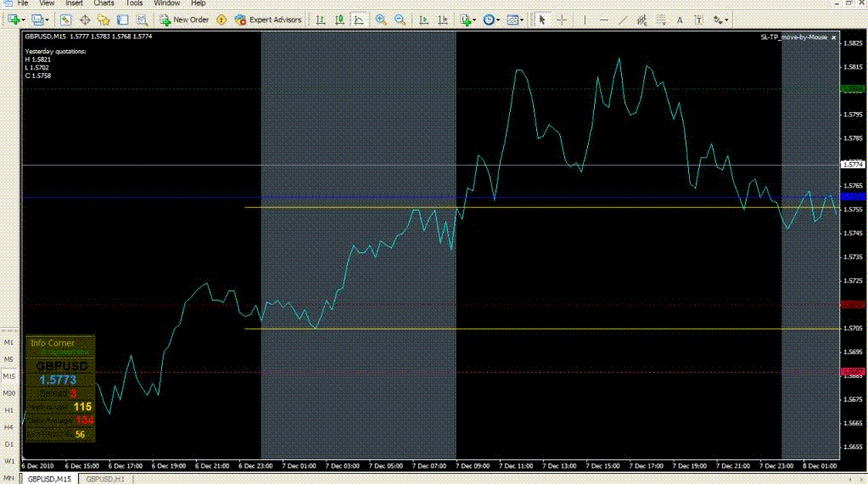This screenshot has height=484, width=868.
Task: Click the New Order button
Action: pyautogui.click(x=184, y=20)
